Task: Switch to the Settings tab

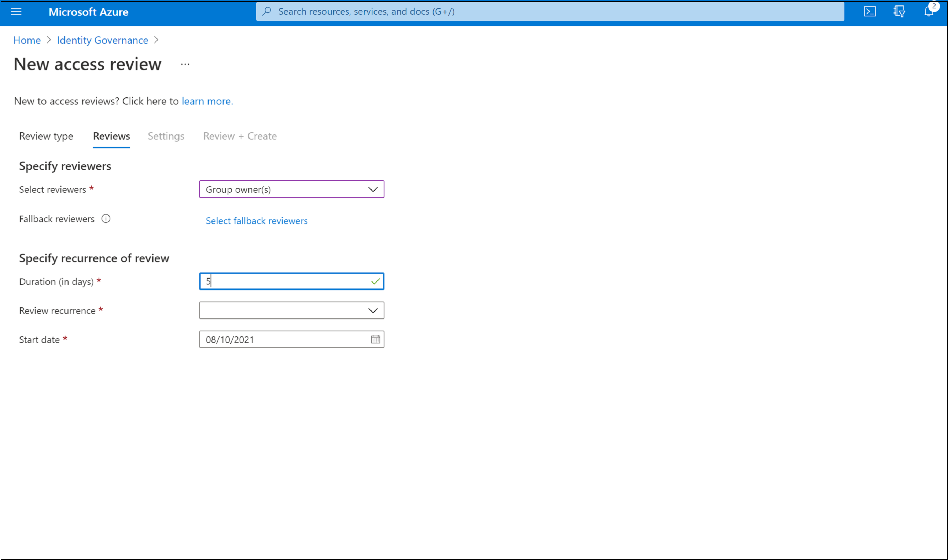Action: click(x=165, y=135)
